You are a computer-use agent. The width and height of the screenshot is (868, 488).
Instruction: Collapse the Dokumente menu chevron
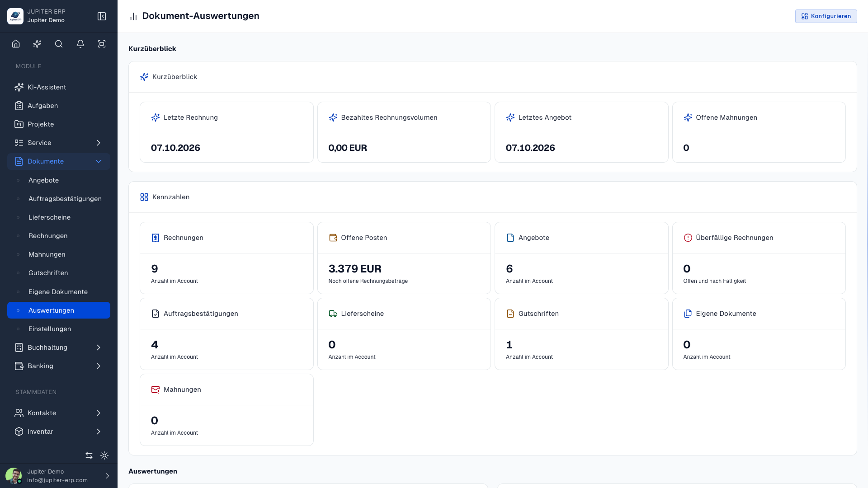99,161
